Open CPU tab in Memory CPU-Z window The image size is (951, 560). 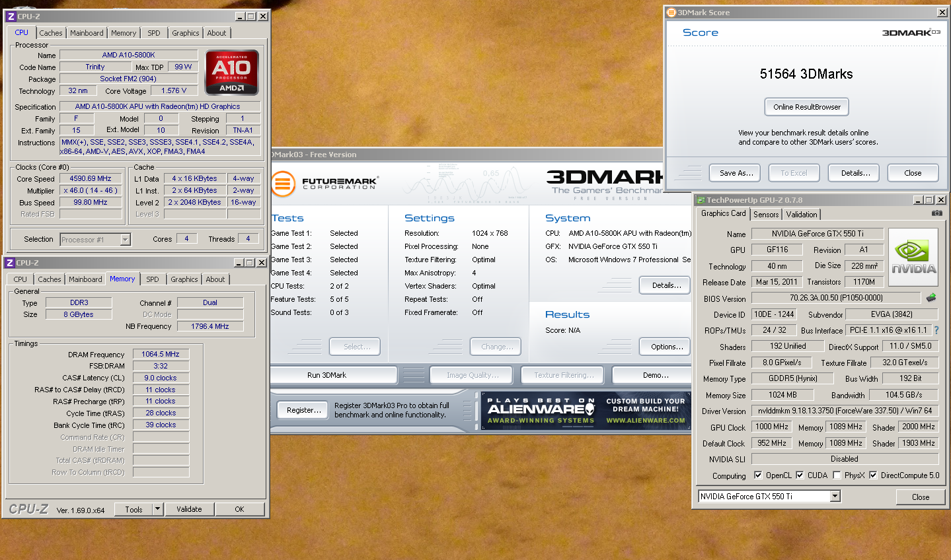pyautogui.click(x=20, y=279)
